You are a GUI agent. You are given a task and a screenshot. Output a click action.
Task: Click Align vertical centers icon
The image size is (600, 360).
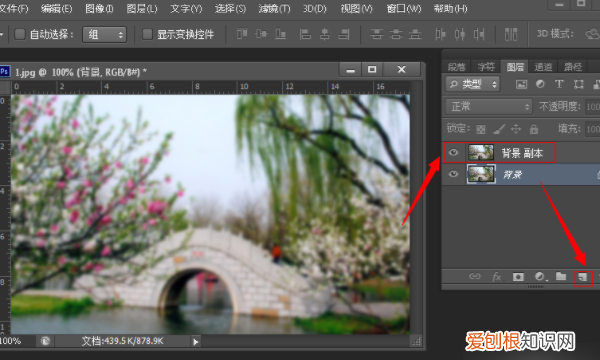click(261, 34)
